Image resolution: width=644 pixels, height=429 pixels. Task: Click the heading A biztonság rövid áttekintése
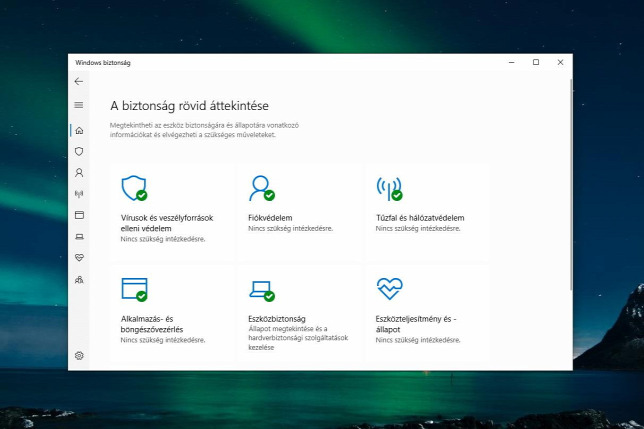click(189, 106)
